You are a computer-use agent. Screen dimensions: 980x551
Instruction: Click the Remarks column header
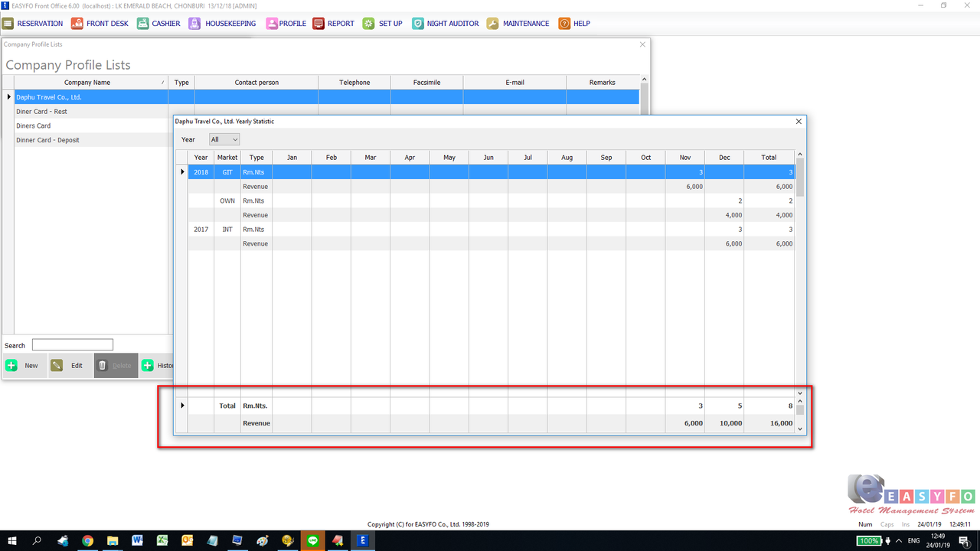coord(603,83)
